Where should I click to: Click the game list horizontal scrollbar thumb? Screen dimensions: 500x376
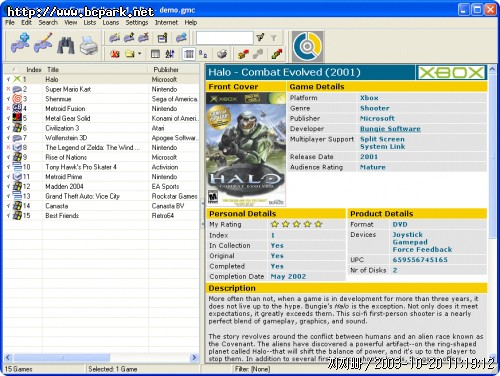(x=62, y=358)
